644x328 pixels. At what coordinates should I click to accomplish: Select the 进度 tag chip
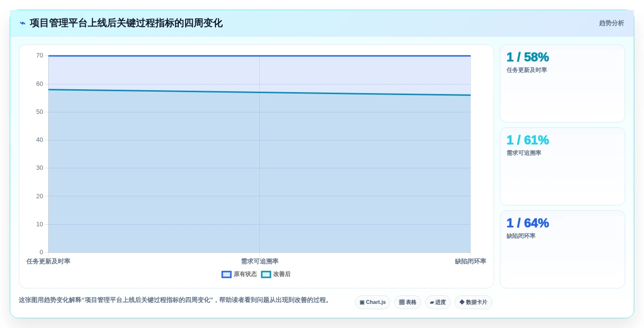(438, 302)
